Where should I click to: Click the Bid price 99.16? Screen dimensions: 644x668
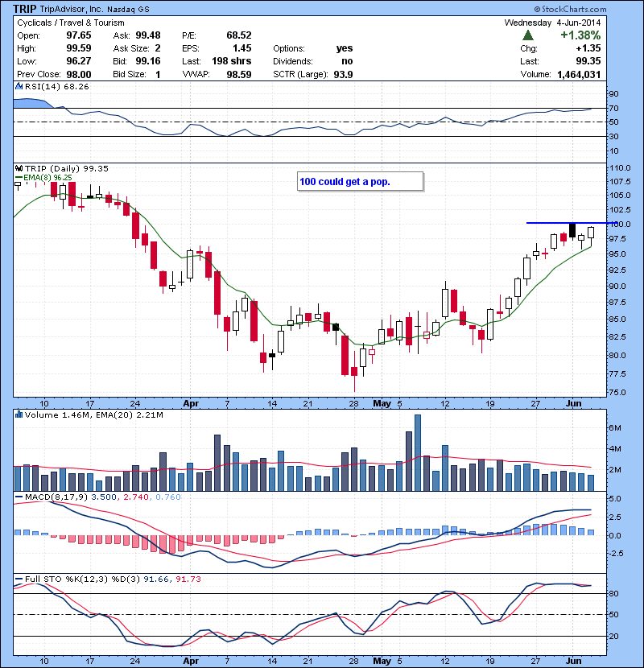pyautogui.click(x=148, y=61)
